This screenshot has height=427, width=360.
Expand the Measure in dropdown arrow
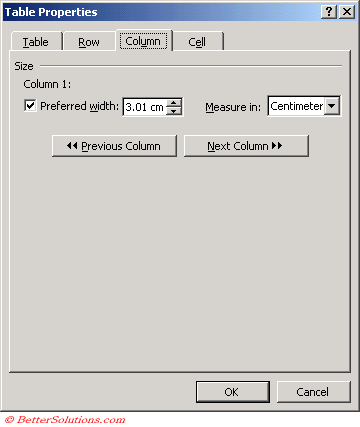pyautogui.click(x=332, y=106)
